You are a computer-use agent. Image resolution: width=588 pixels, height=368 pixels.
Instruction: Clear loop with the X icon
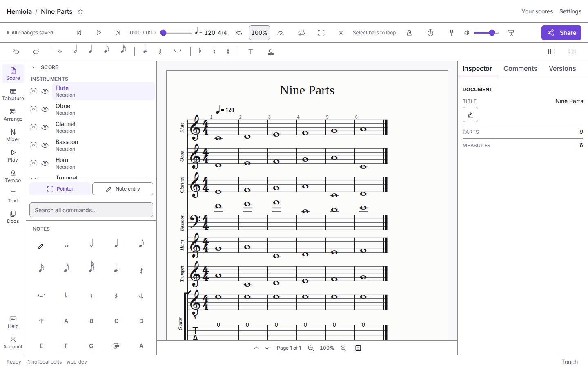341,33
